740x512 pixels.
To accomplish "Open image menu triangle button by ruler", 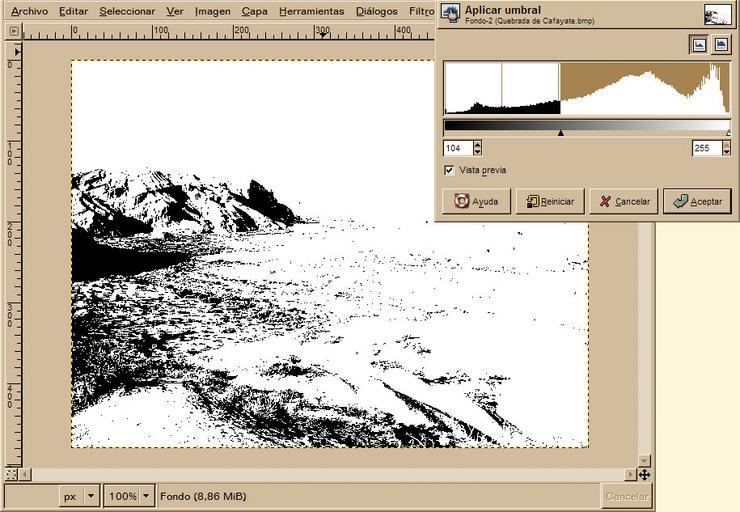I will click(x=12, y=31).
